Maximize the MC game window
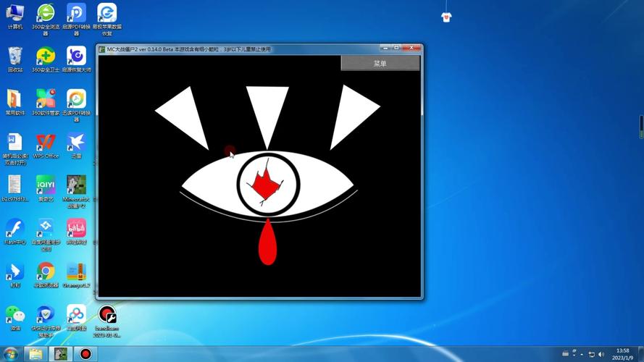Viewport: 644px width, 362px height. click(396, 48)
